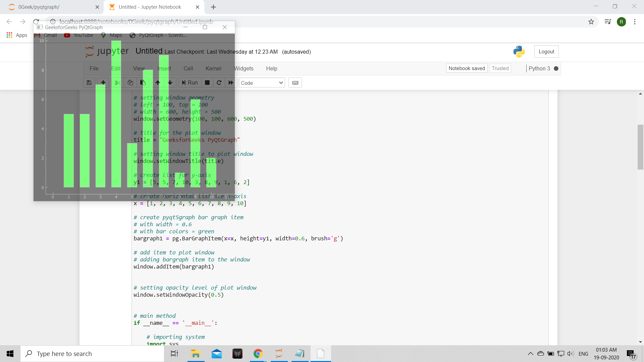Click the interrupt kernel stop icon
Image resolution: width=644 pixels, height=362 pixels.
[207, 83]
